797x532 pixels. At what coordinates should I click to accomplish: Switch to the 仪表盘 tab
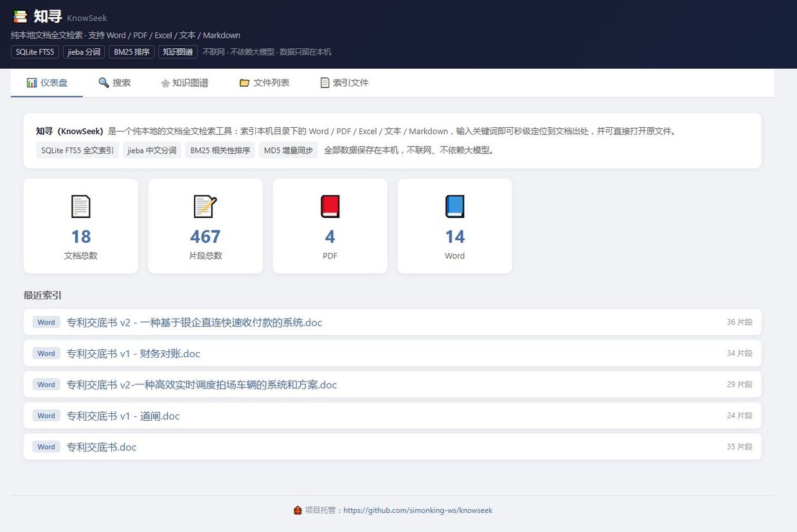coord(47,83)
